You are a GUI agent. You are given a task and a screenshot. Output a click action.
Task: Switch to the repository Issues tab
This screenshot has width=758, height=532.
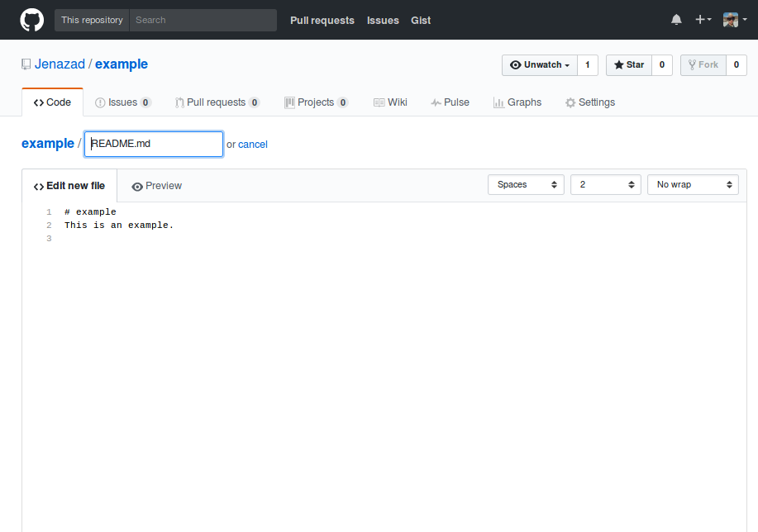(123, 102)
